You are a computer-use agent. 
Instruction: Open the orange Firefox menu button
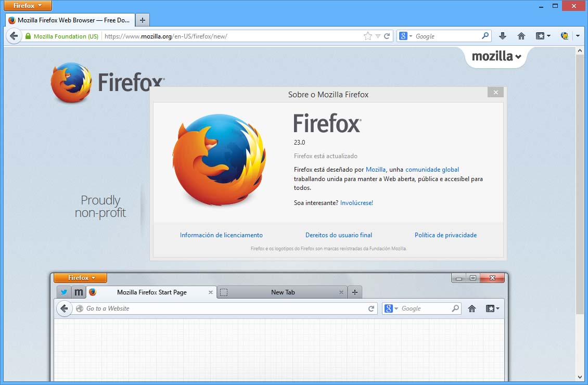click(28, 6)
